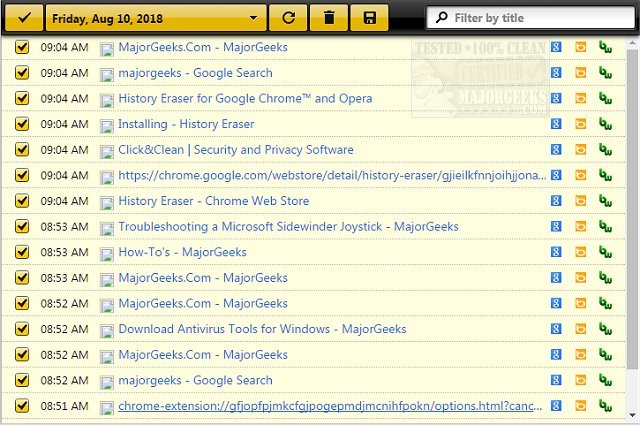Screen dimensions: 640x425
Task: Click green icon on How-To's - MajorGeeks row
Action: click(604, 252)
